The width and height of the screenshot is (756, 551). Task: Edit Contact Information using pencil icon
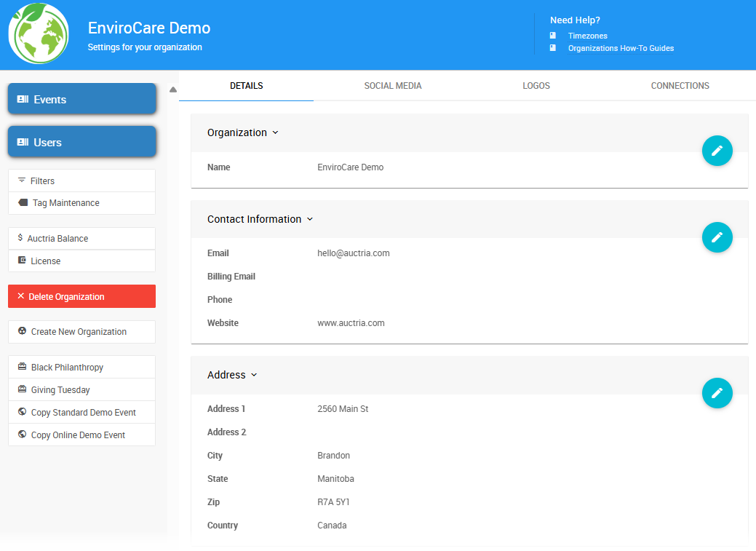click(717, 237)
